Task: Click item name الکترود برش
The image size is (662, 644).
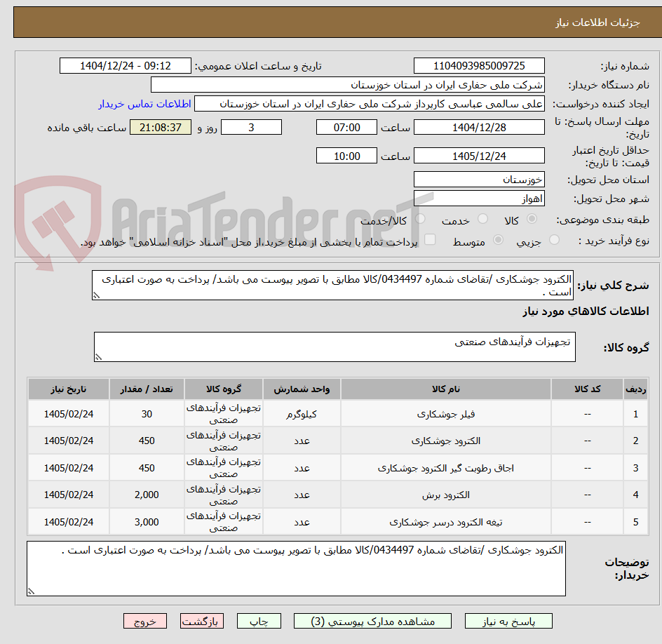Action: [446, 495]
